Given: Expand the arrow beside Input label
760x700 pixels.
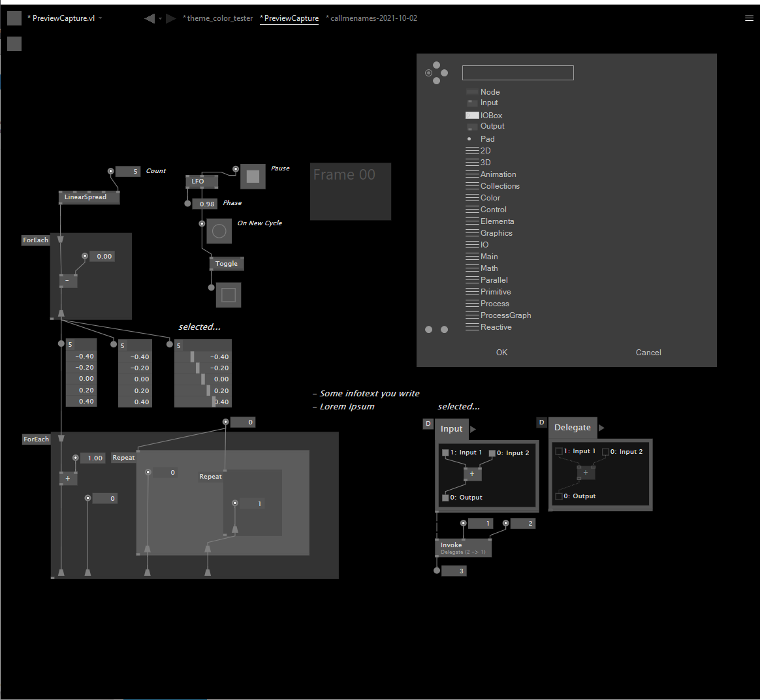Looking at the screenshot, I should tap(473, 429).
